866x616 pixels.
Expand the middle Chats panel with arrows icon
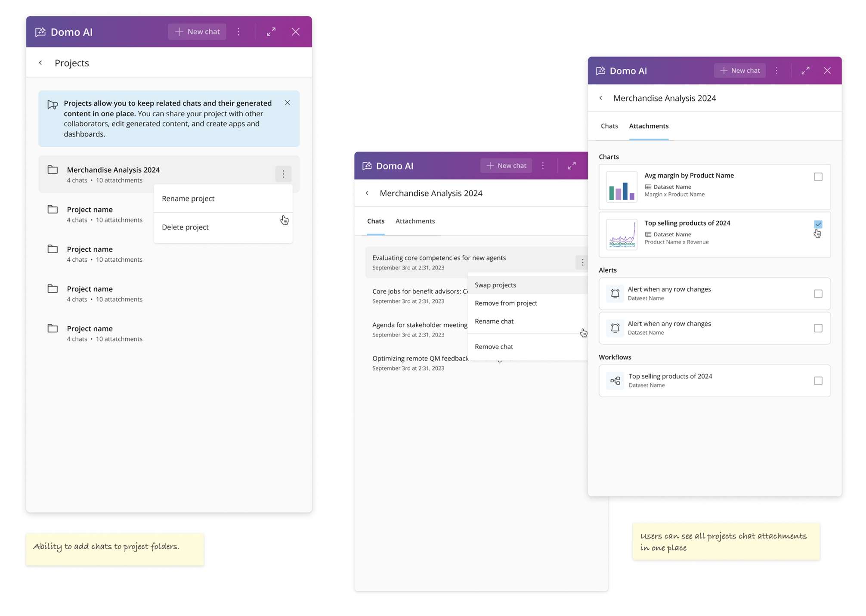[x=572, y=166]
